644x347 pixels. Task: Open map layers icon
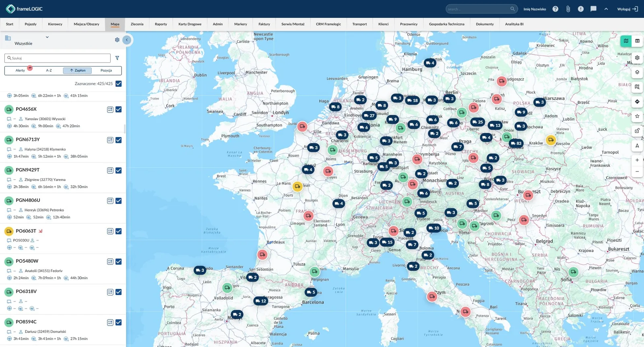(x=637, y=73)
